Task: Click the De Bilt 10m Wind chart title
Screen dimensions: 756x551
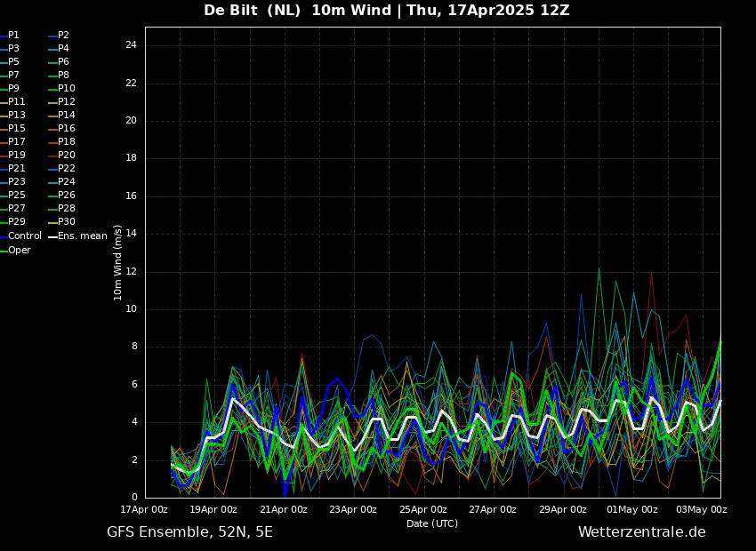Action: click(x=386, y=11)
